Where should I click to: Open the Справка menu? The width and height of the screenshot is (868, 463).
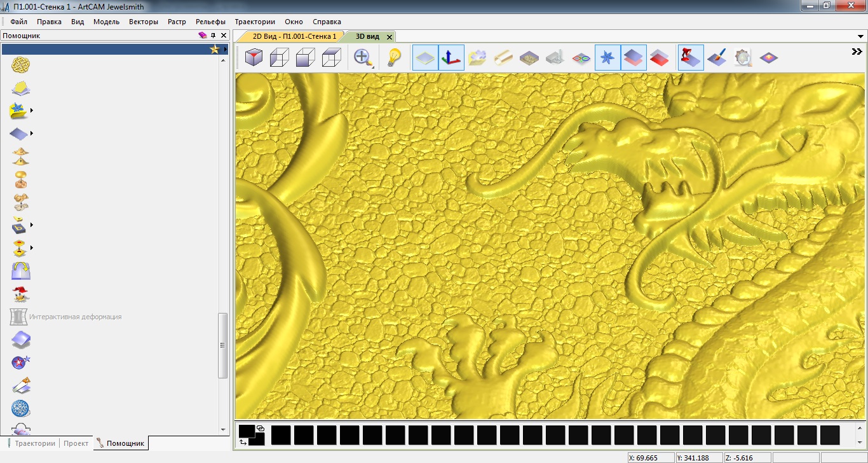click(327, 22)
